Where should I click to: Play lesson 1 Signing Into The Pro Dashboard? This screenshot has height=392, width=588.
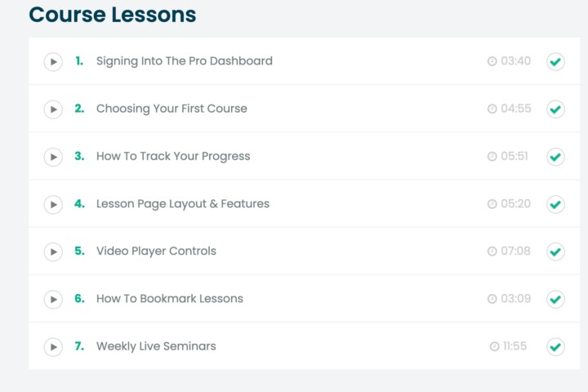pos(53,62)
